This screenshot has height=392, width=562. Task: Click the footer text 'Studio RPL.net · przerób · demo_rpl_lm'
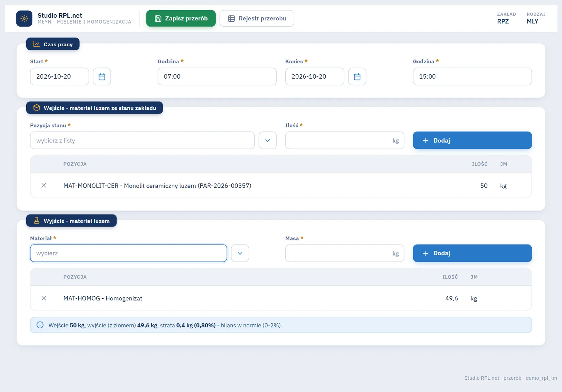click(511, 378)
